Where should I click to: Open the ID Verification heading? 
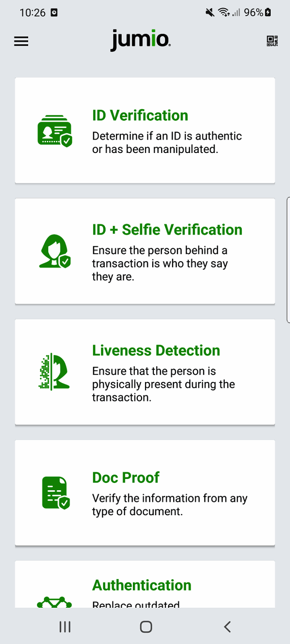click(140, 115)
